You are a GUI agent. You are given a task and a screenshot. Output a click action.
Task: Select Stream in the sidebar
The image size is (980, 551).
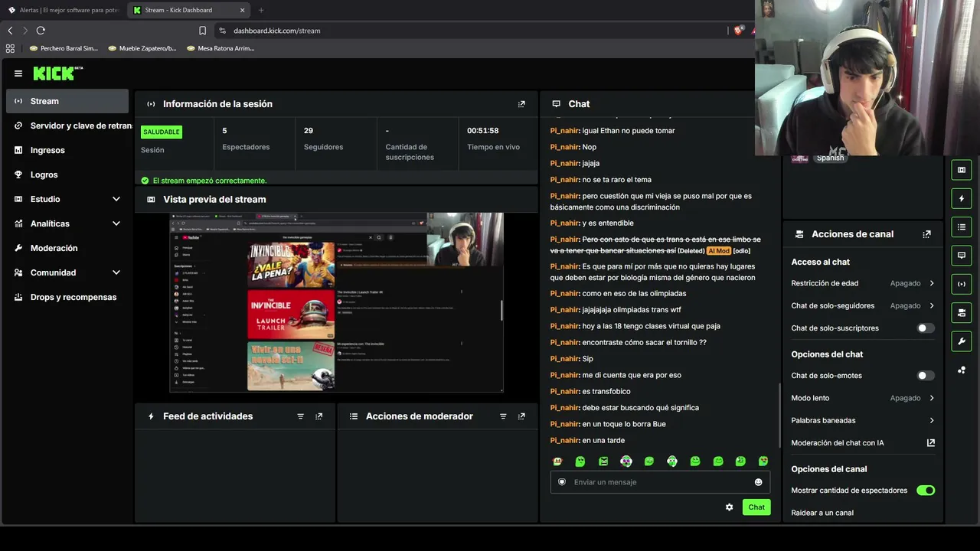click(x=67, y=101)
